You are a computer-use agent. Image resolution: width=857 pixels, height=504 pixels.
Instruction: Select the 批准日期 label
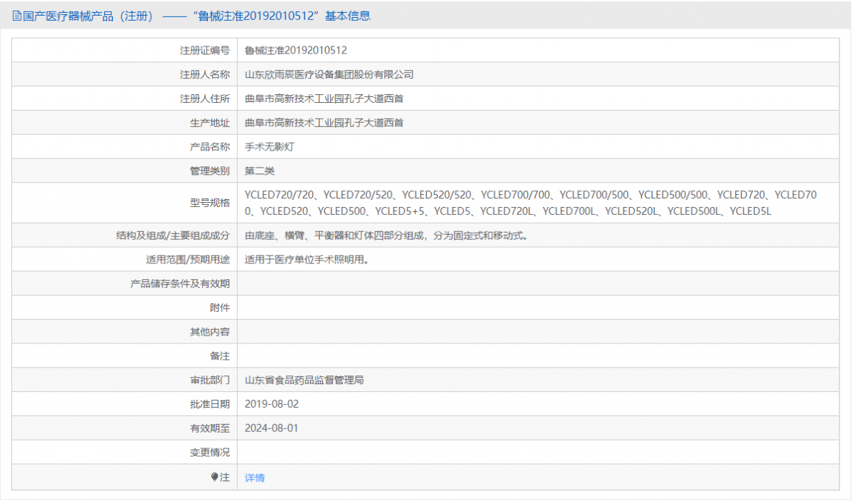coord(210,404)
